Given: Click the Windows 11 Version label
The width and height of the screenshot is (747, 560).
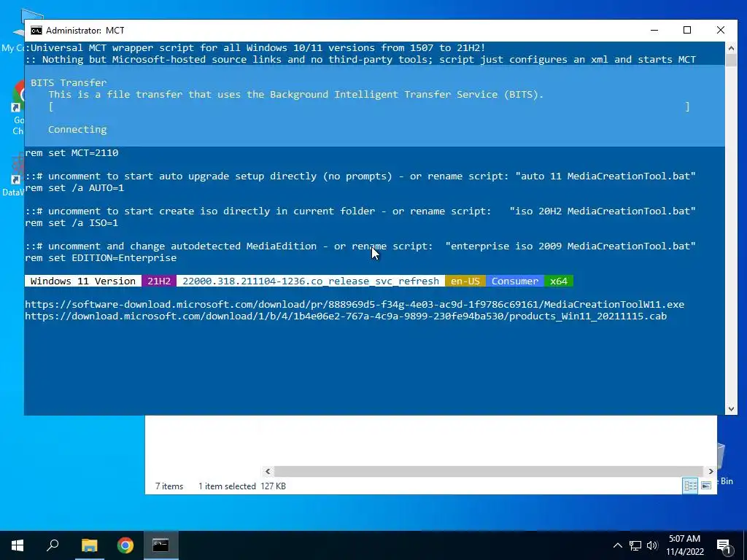Looking at the screenshot, I should coord(83,281).
